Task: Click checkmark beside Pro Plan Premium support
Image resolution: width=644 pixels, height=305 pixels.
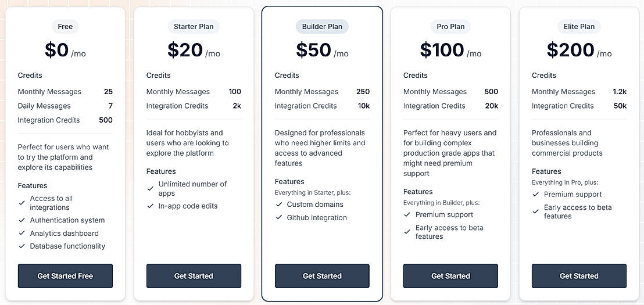Action: (x=407, y=215)
